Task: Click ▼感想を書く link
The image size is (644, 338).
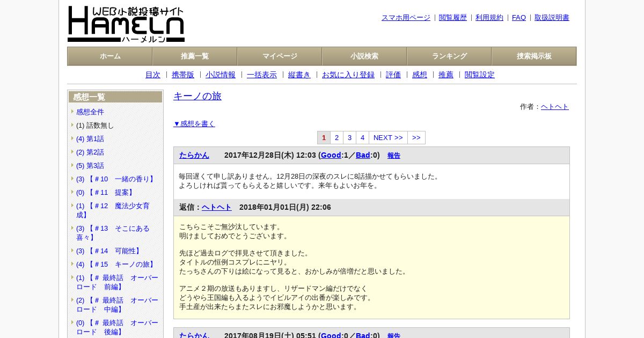Action: (194, 123)
